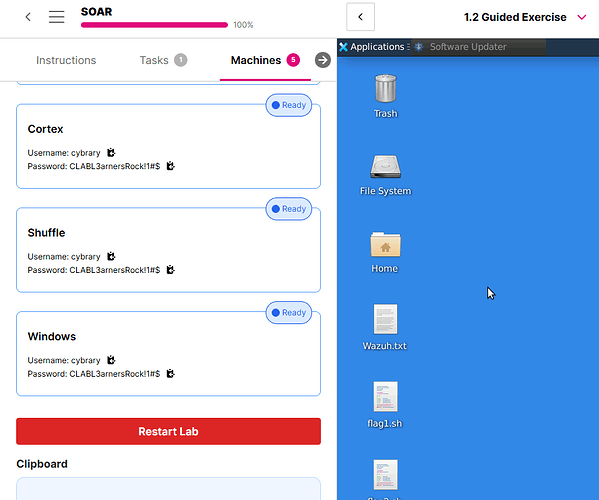Image resolution: width=599 pixels, height=500 pixels.
Task: Copy the Shuffle password
Action: 170,270
